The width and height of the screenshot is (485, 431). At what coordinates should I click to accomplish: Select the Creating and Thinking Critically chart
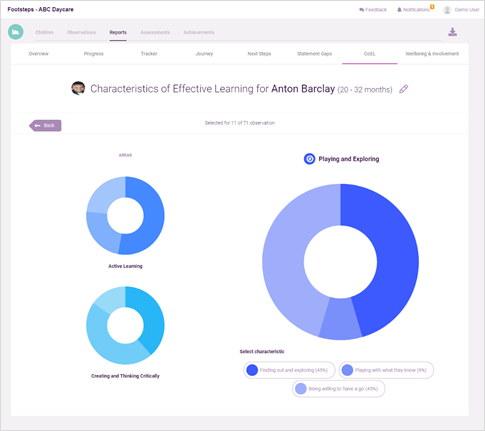[x=125, y=325]
